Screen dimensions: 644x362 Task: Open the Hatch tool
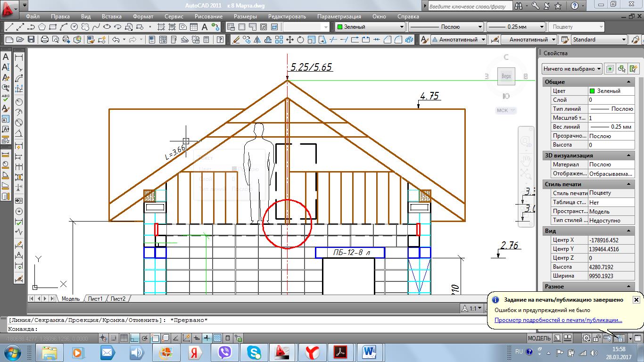pos(161,27)
